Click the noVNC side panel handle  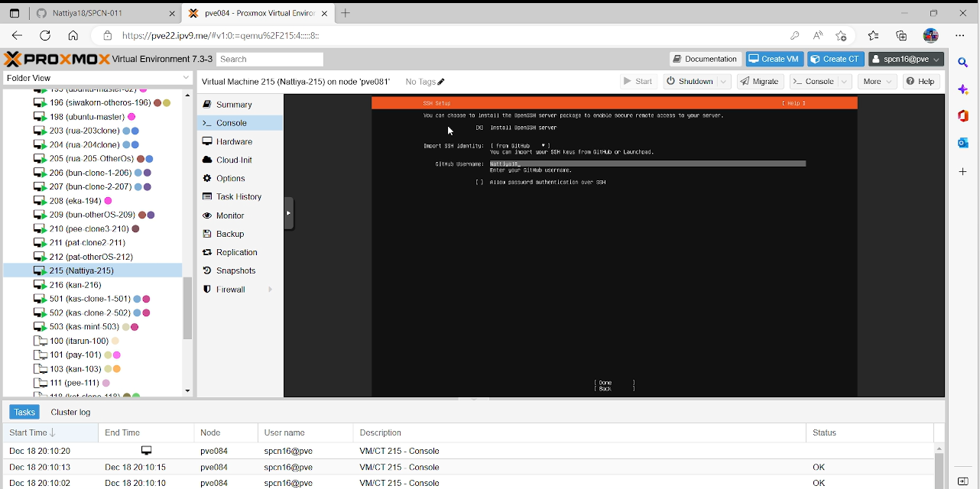[x=289, y=213]
